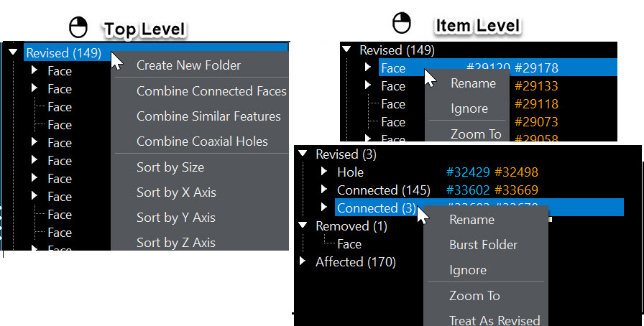This screenshot has height=326, width=644.
Task: Click the mouse icon beside Item Level
Action: [401, 23]
